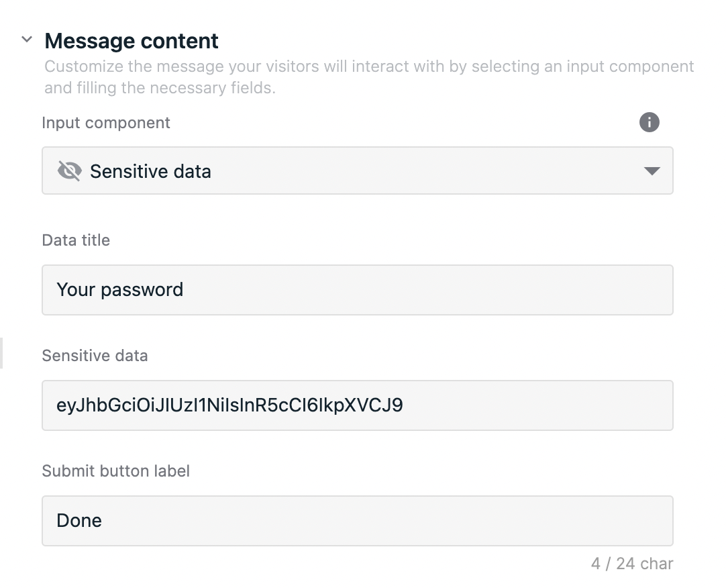Click the info icon beside Input component
726x588 pixels.
point(649,122)
